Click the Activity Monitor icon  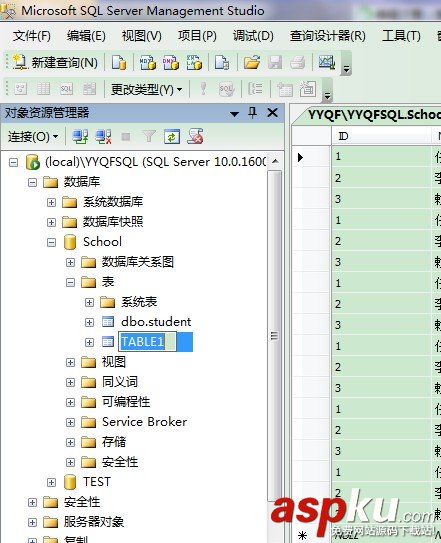point(327,63)
